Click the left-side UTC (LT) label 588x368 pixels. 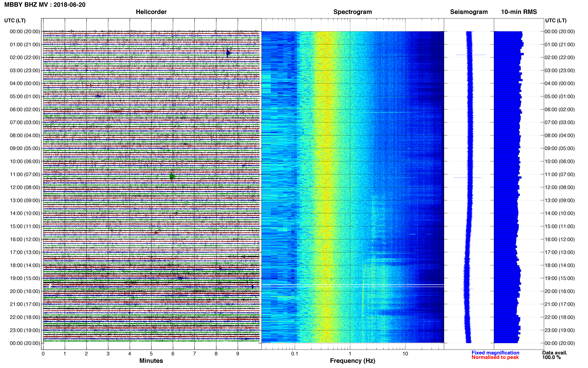click(15, 20)
